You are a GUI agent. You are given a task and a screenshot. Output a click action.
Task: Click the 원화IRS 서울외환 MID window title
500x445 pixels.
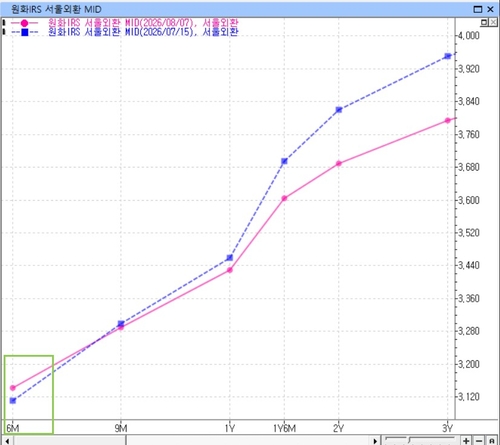[56, 9]
